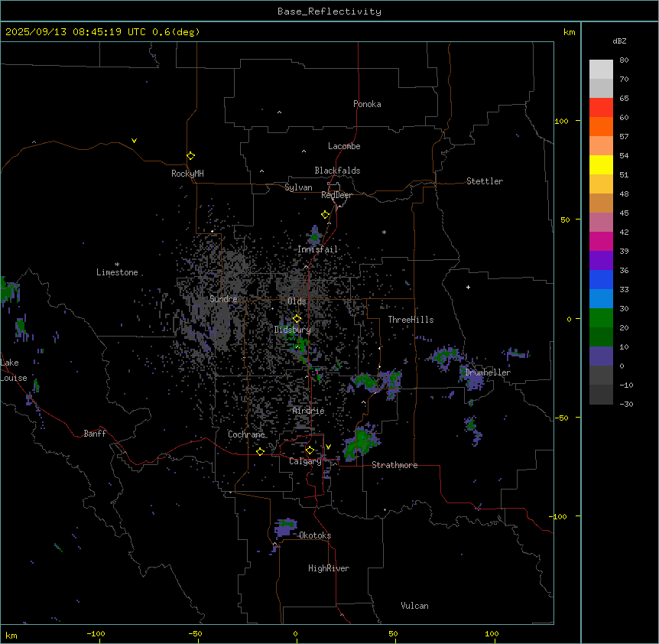Select the bright green 30-20 dBZ swatch
The width and height of the screenshot is (659, 644).
coord(601,318)
